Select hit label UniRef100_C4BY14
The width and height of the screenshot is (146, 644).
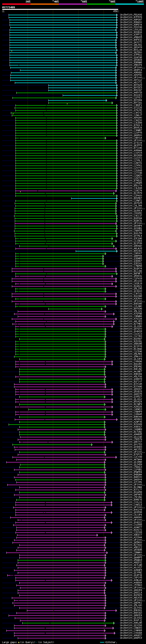click(x=131, y=138)
